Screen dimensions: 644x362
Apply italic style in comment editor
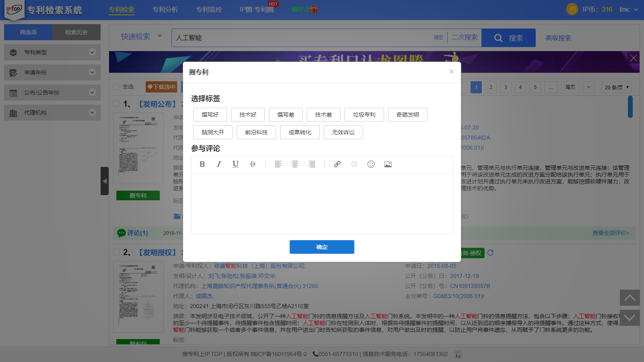coord(219,164)
